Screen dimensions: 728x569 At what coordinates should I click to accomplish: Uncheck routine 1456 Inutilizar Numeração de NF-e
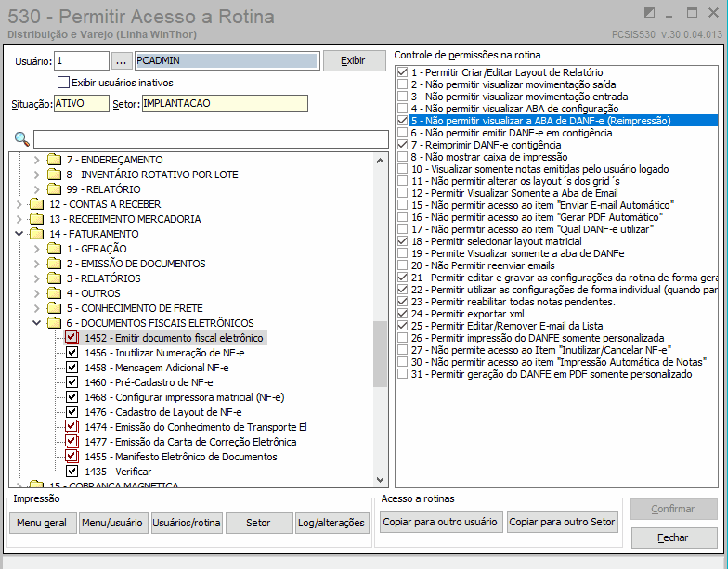[x=71, y=353]
